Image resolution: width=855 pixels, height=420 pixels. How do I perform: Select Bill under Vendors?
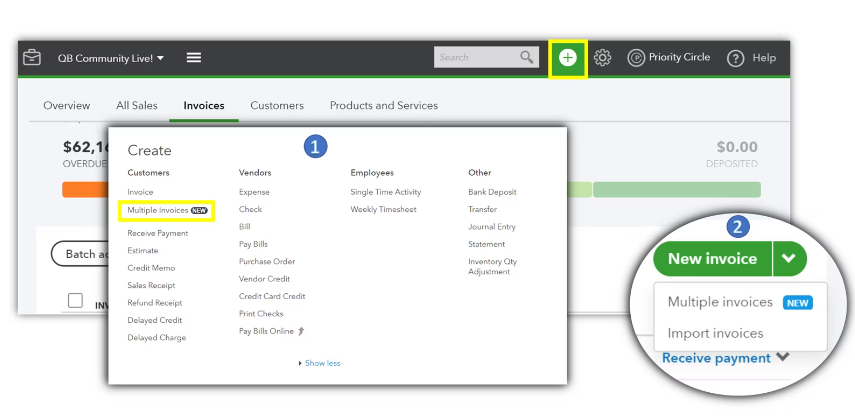point(244,226)
